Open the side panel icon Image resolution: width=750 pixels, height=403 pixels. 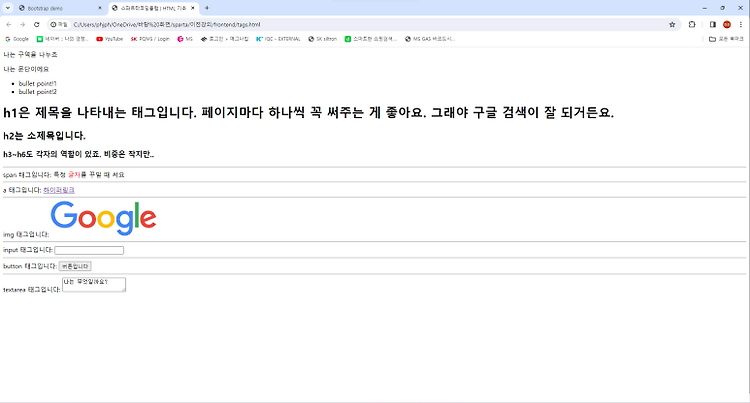click(713, 24)
